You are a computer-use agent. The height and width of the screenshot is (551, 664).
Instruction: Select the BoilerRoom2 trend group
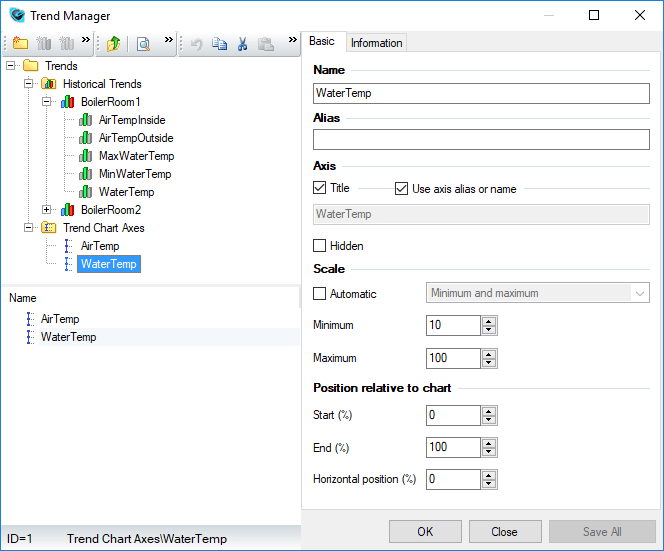(111, 210)
